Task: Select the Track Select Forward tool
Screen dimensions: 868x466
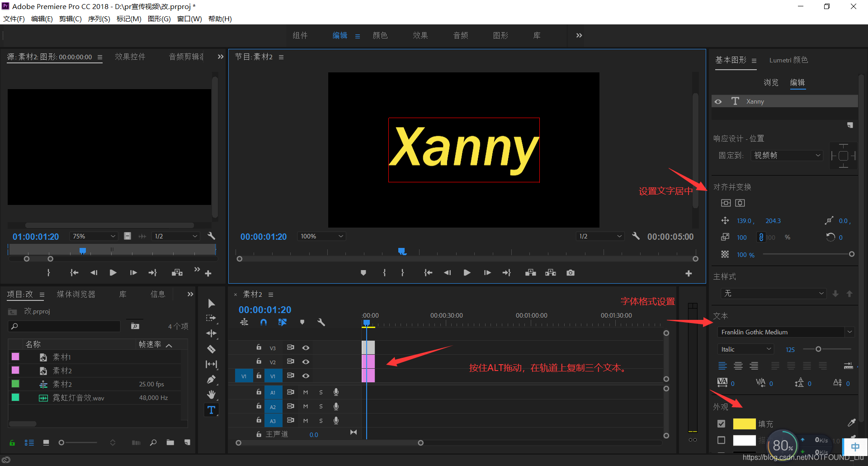Action: click(x=211, y=318)
